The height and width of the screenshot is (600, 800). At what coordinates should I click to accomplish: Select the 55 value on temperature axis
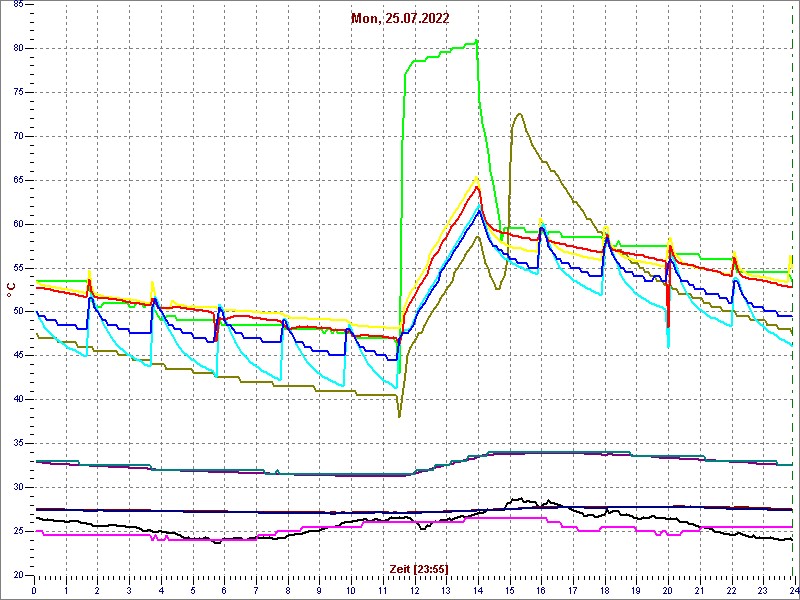pos(16,268)
